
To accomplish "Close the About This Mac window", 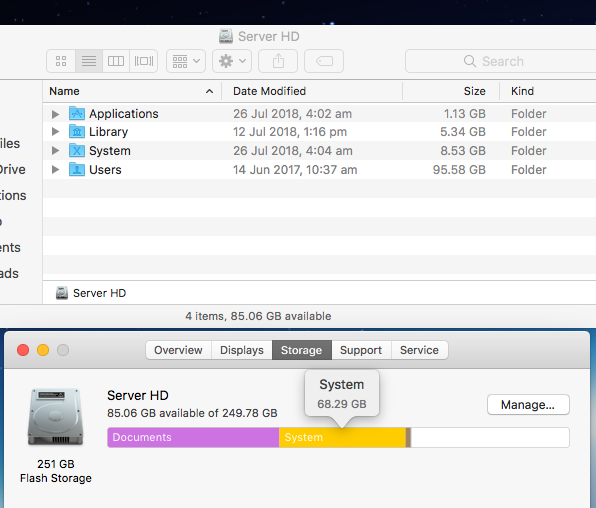I will pyautogui.click(x=23, y=350).
